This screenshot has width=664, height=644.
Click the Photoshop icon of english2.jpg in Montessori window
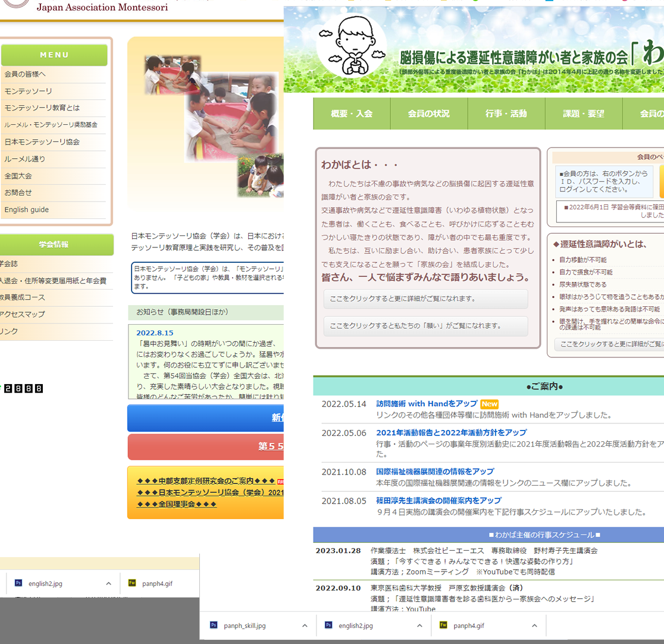pos(18,583)
